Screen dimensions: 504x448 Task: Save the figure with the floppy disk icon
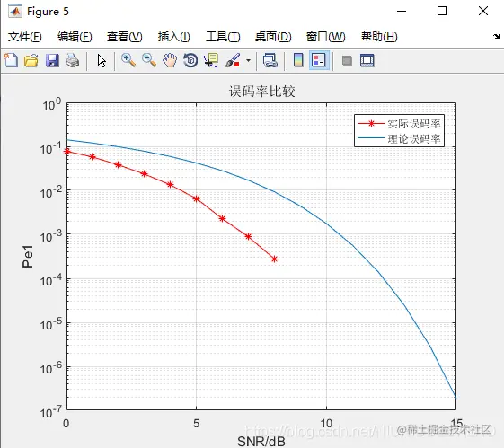[x=52, y=60]
